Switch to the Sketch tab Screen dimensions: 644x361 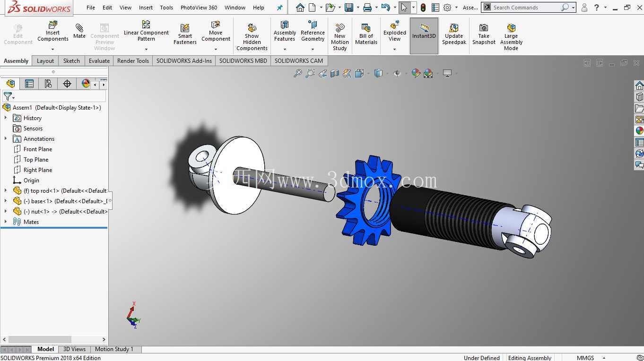tap(71, 60)
